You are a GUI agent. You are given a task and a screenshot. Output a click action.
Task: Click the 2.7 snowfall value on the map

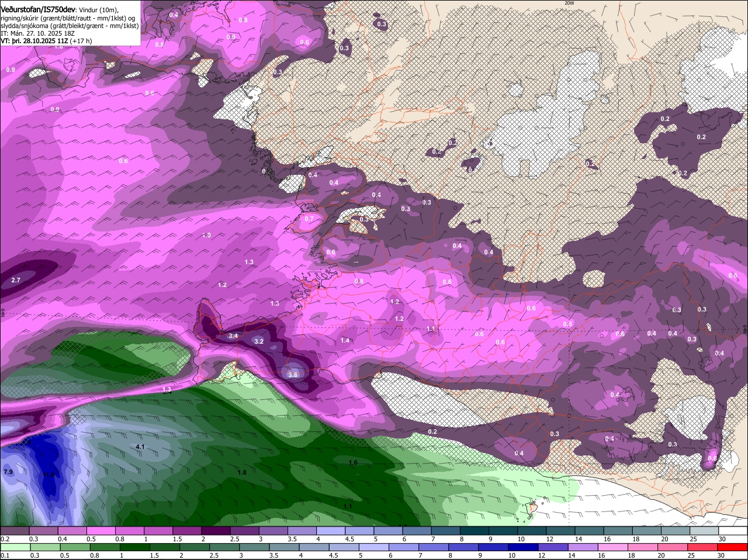coord(16,281)
